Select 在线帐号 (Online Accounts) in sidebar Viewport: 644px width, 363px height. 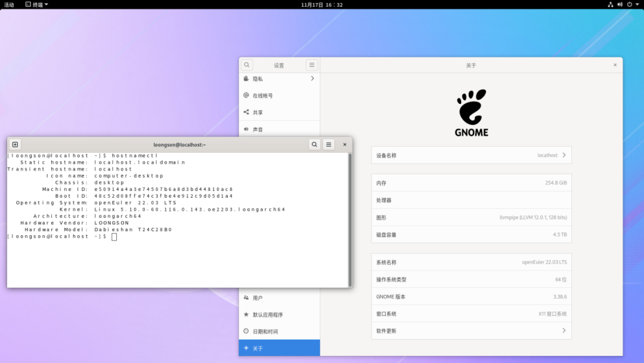[x=279, y=96]
